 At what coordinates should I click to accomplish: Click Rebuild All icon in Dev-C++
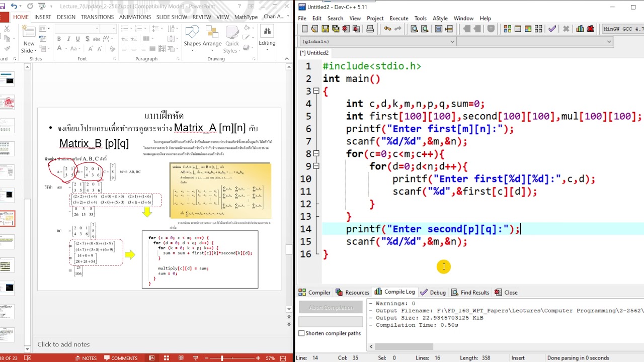[x=538, y=29]
